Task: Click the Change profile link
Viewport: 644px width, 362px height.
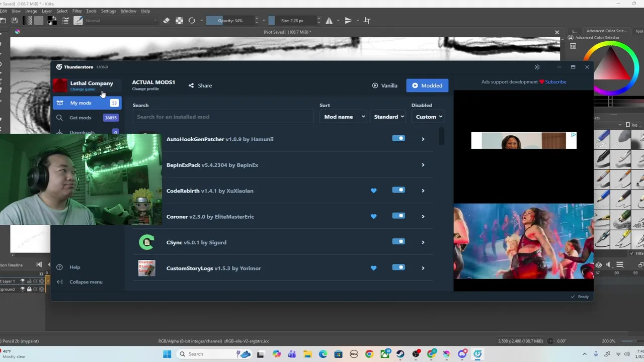Action: (145, 89)
